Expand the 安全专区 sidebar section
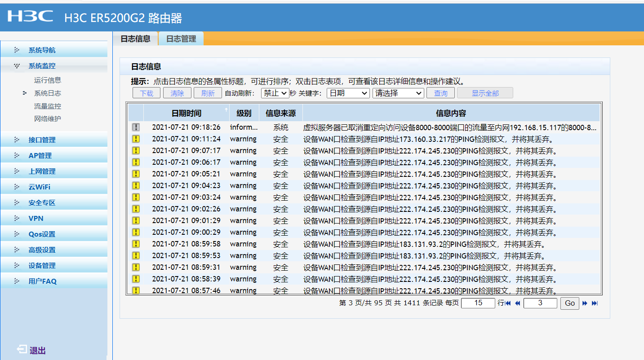Screen dimensions: 644x360 coord(54,203)
